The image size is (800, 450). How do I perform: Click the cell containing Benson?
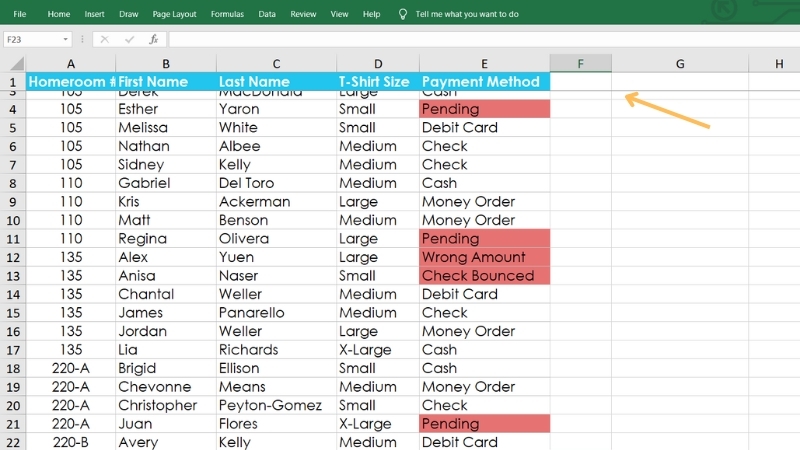pos(276,220)
